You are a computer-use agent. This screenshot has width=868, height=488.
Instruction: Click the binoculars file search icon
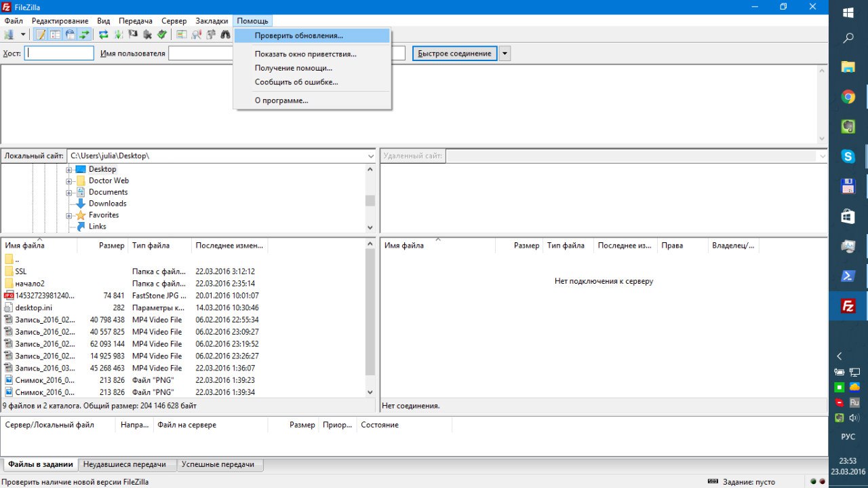coord(225,35)
